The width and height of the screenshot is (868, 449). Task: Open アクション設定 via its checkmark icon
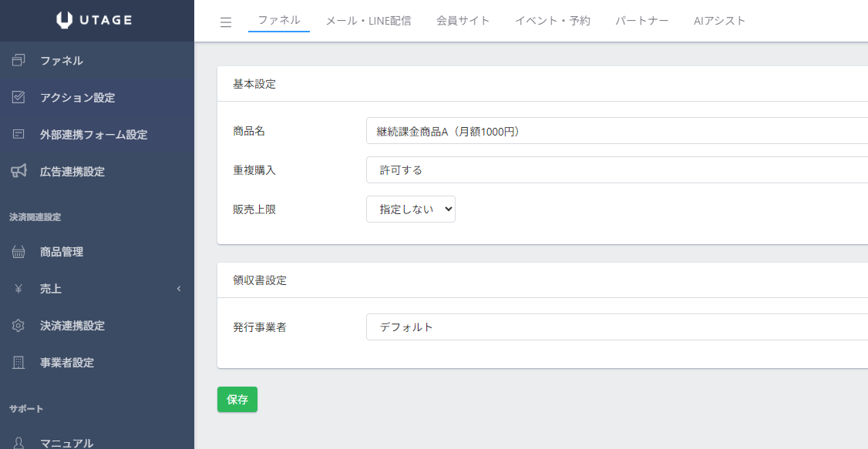pyautogui.click(x=19, y=98)
